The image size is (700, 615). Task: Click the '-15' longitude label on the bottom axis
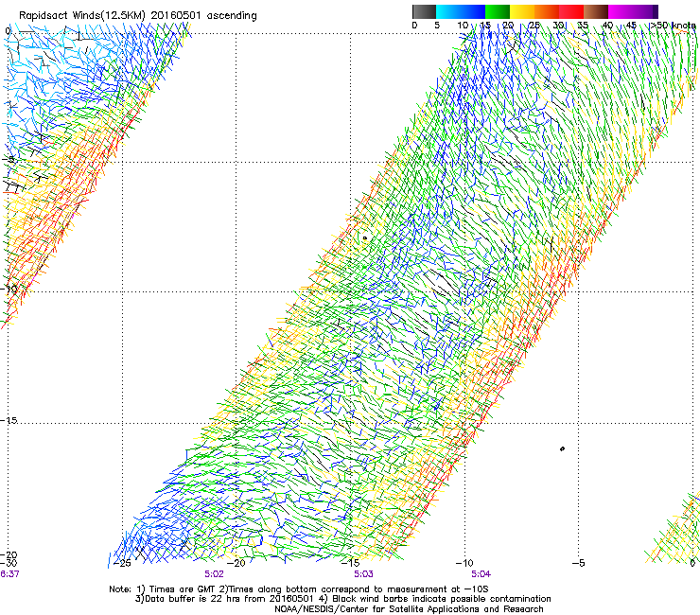[350, 563]
